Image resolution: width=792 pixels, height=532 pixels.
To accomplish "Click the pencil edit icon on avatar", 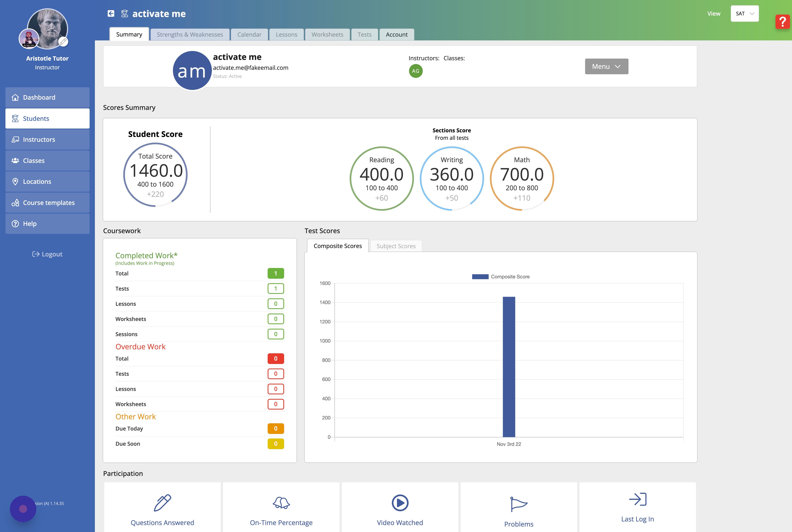I will tap(63, 42).
